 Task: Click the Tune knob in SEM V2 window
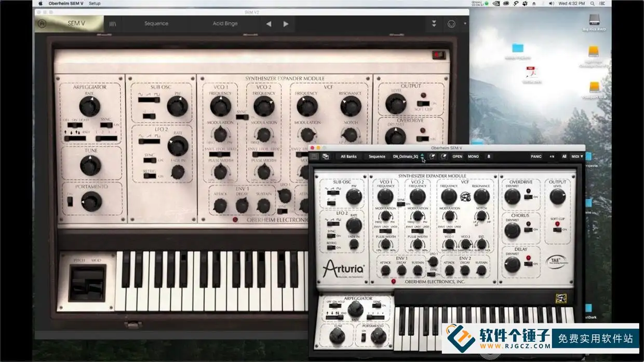click(x=90, y=165)
